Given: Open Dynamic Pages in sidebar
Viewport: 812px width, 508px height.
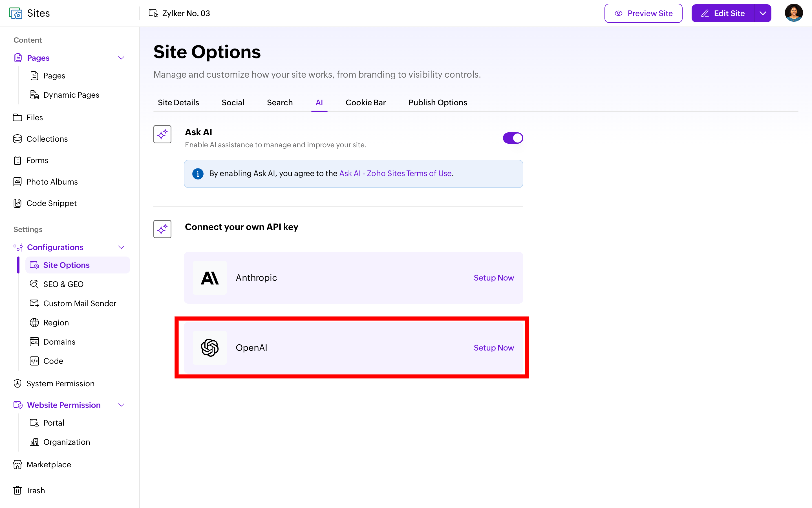Looking at the screenshot, I should (64, 95).
